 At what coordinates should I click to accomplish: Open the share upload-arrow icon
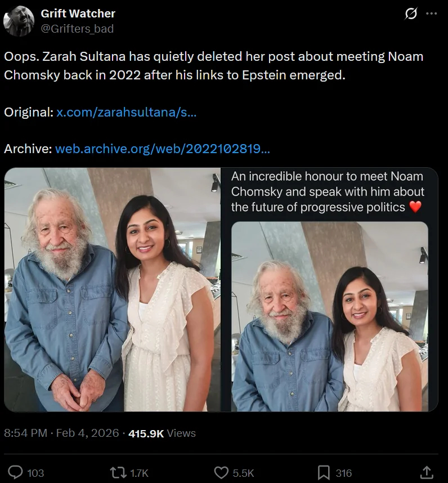pyautogui.click(x=427, y=472)
